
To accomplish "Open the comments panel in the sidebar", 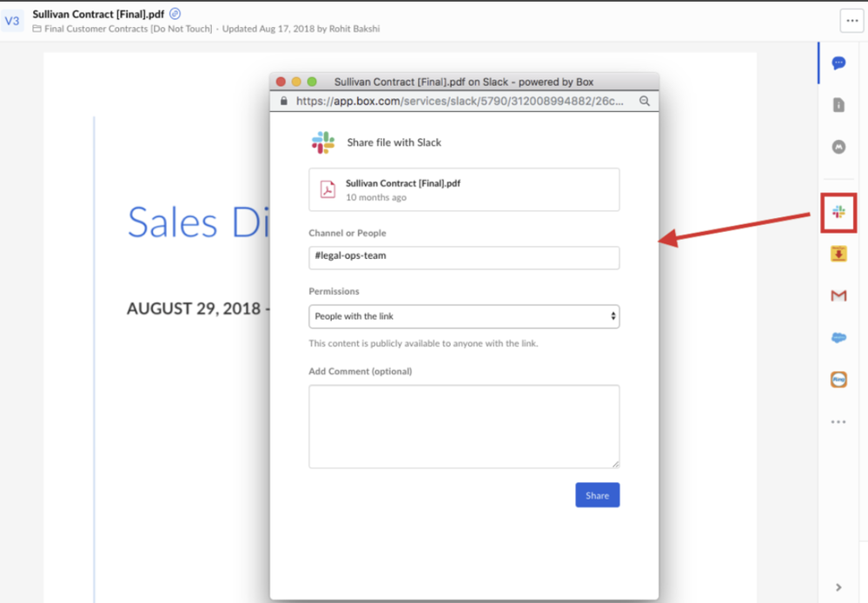I will click(838, 63).
